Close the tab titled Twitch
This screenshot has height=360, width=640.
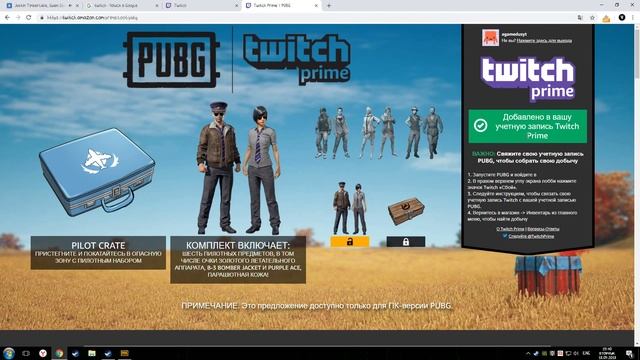[236, 6]
